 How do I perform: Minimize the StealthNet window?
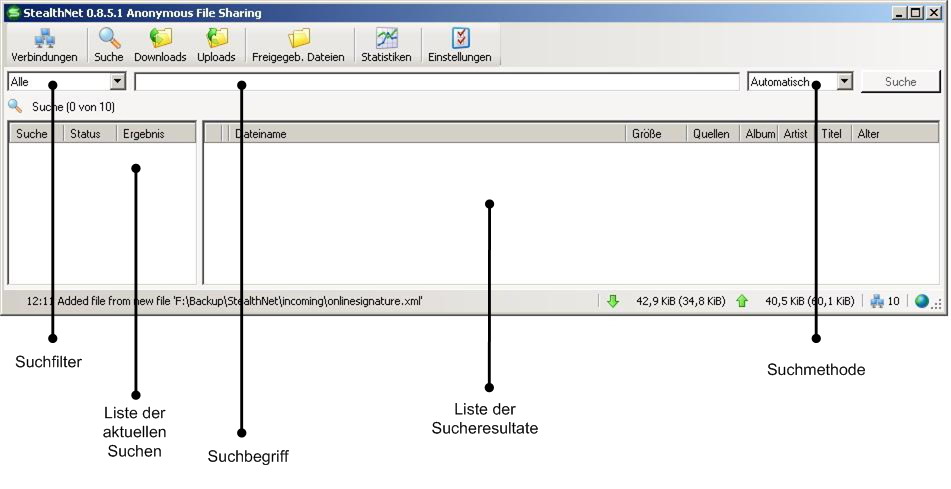(899, 13)
